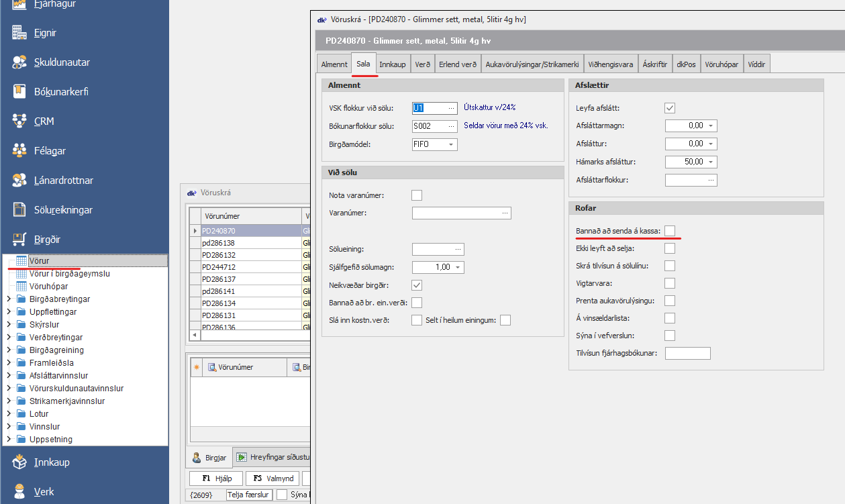Click the Lánardrottnar sidebar icon
Screen dimensions: 845x504
pyautogui.click(x=19, y=181)
